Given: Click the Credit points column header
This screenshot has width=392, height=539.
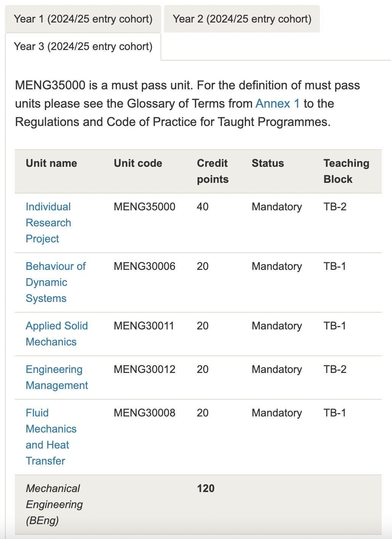Looking at the screenshot, I should (x=213, y=171).
